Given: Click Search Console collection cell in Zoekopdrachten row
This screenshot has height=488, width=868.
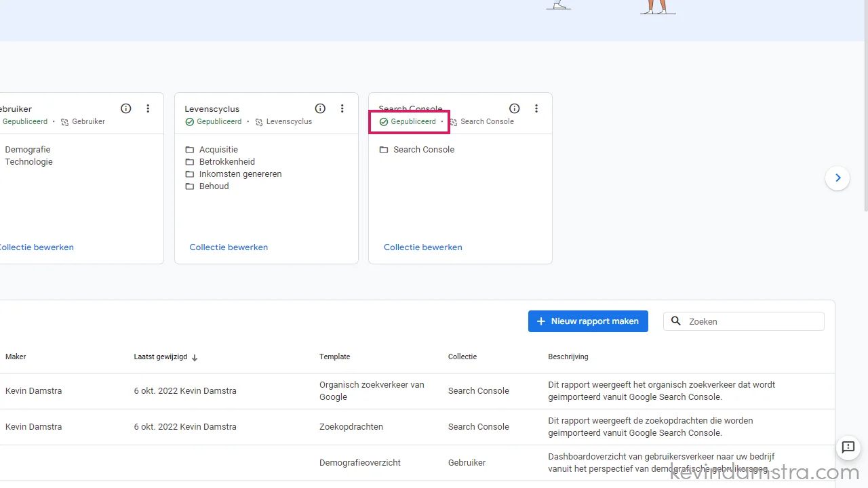Looking at the screenshot, I should (x=479, y=427).
